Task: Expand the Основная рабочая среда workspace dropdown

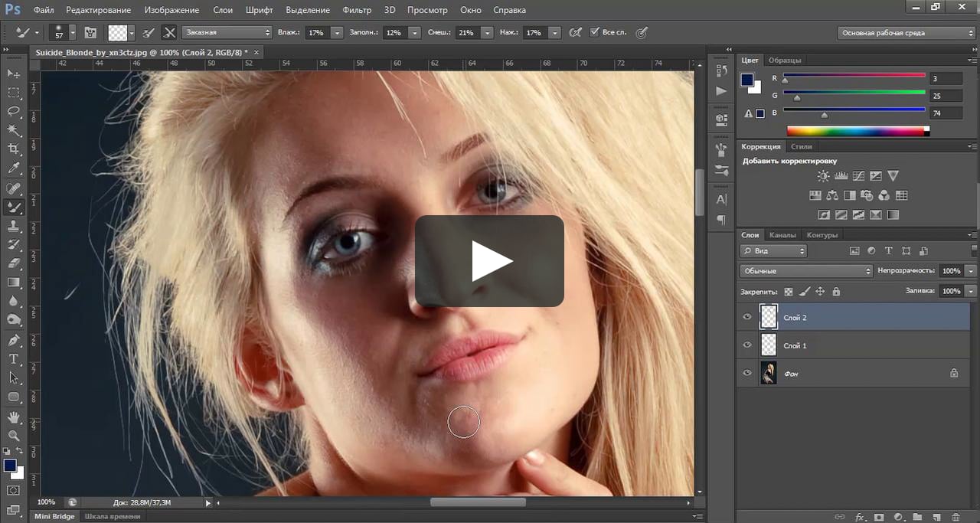Action: pos(906,33)
